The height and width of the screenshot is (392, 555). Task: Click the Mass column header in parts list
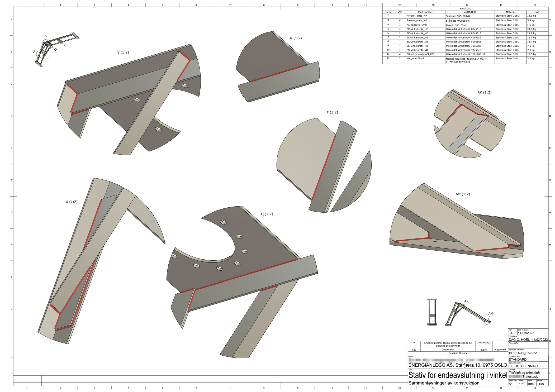[x=537, y=12]
